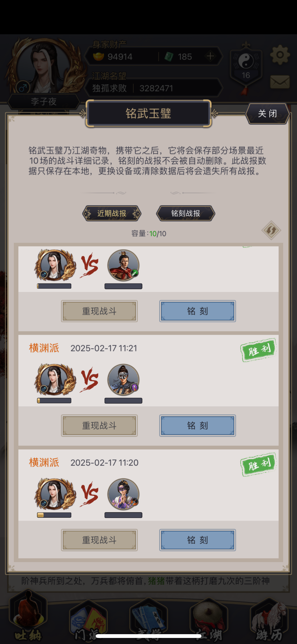Viewport: 297px width, 644px height.
Task: Close the 铭武玉璧 panel with 关闭
Action: coord(267,114)
